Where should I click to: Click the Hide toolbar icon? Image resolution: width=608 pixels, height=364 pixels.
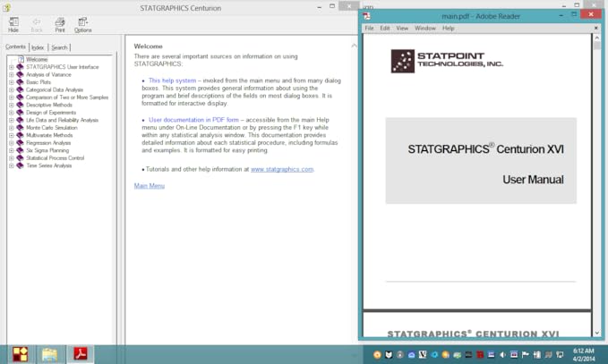[x=13, y=24]
